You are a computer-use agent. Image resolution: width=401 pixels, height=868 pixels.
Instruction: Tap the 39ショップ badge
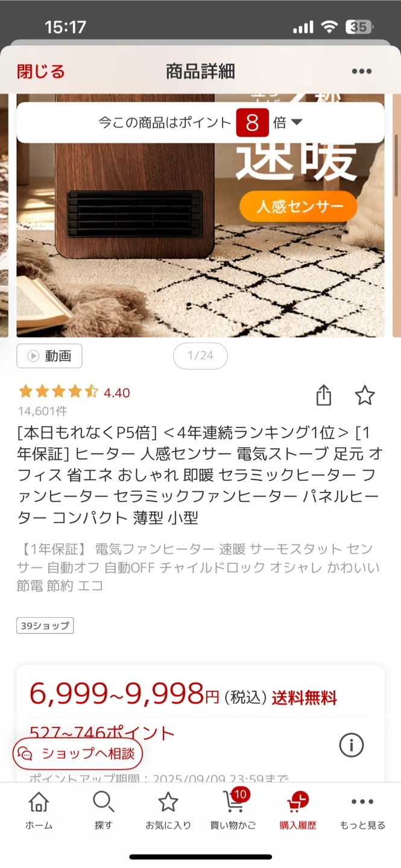coord(45,626)
